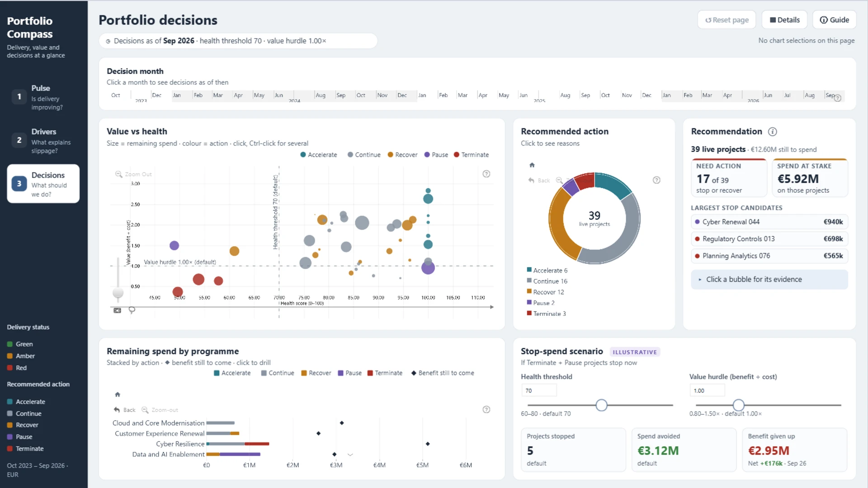Click the Health threshold input field
This screenshot has height=488, width=868.
[x=539, y=390]
